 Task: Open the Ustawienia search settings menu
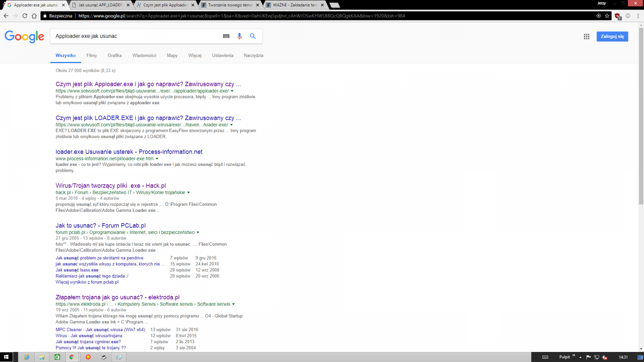(x=223, y=56)
